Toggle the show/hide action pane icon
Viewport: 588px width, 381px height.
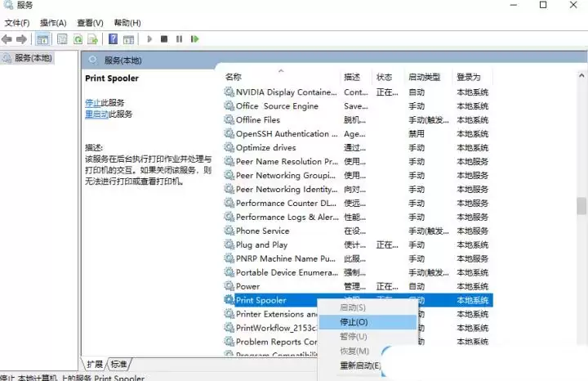129,39
